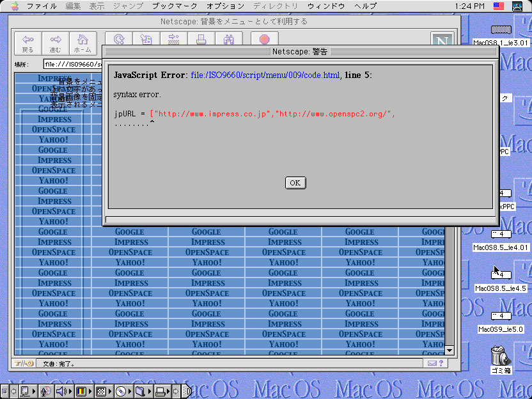Open the code.html file link in the error
532x399 pixels.
click(x=265, y=75)
